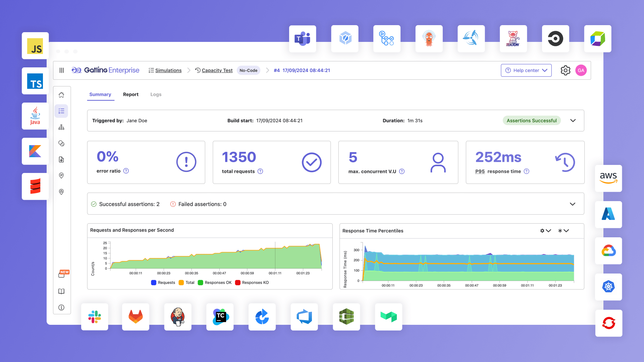The width and height of the screenshot is (644, 362).
Task: Click the 00:01:11 marker in requests chart
Action: point(275,255)
